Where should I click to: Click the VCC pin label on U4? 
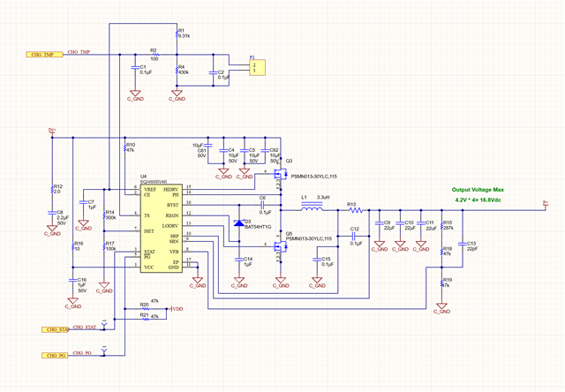pyautogui.click(x=149, y=268)
